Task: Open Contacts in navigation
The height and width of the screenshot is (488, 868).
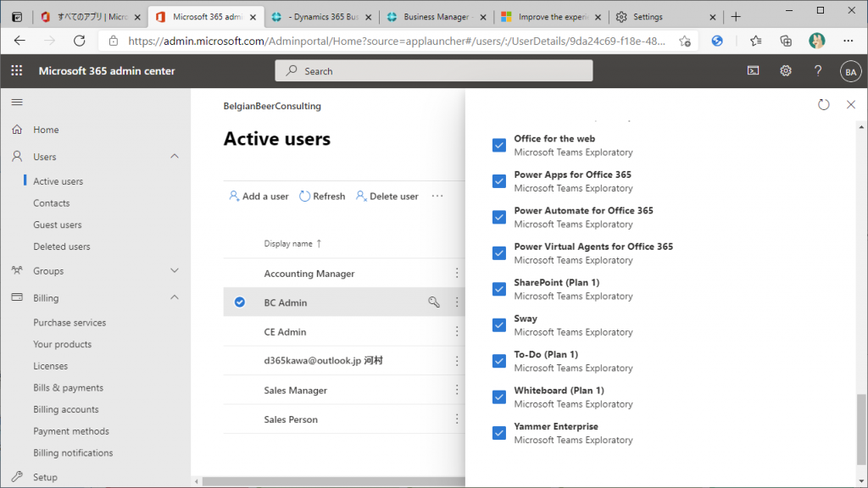Action: [52, 203]
